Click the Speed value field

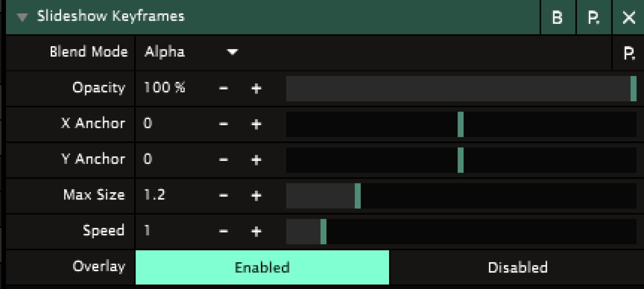(x=168, y=231)
